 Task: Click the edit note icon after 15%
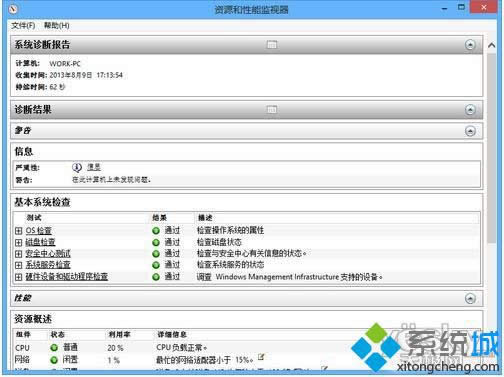click(261, 357)
